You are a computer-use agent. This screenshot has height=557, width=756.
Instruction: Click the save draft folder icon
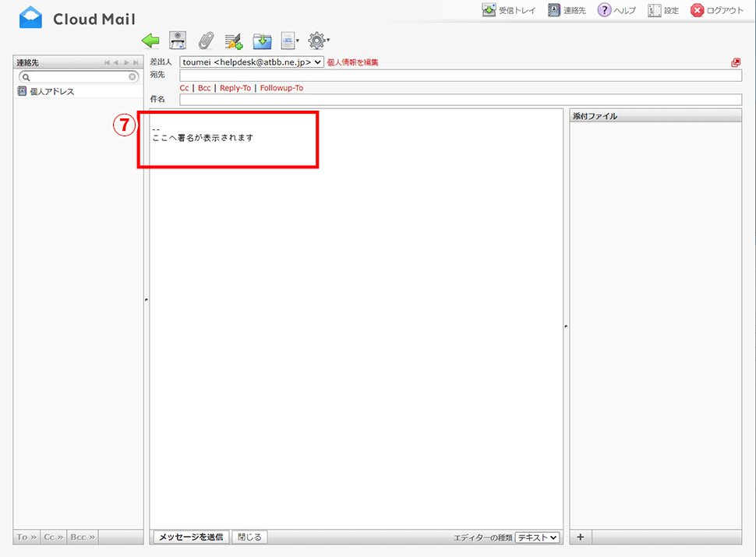[262, 41]
